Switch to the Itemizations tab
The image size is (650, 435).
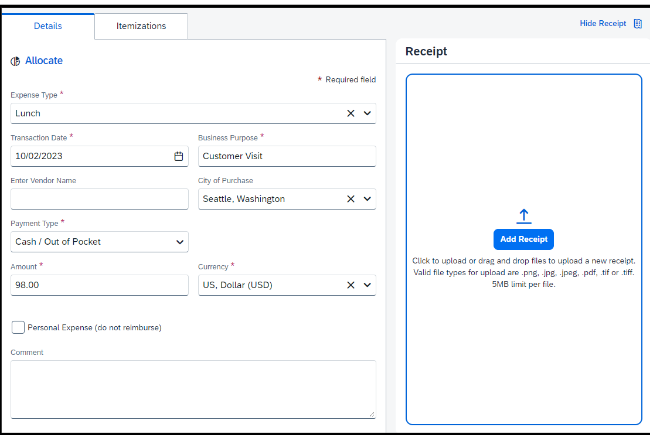click(x=141, y=26)
